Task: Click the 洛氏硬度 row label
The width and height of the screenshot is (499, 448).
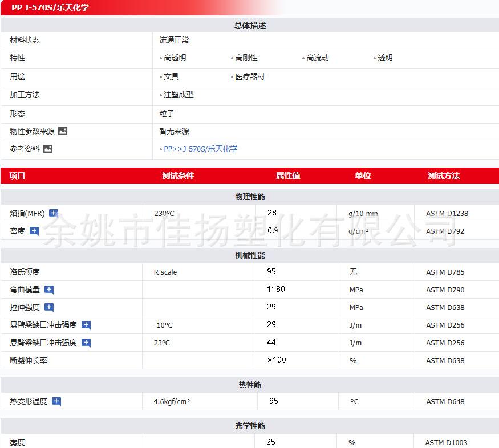Action: click(25, 272)
